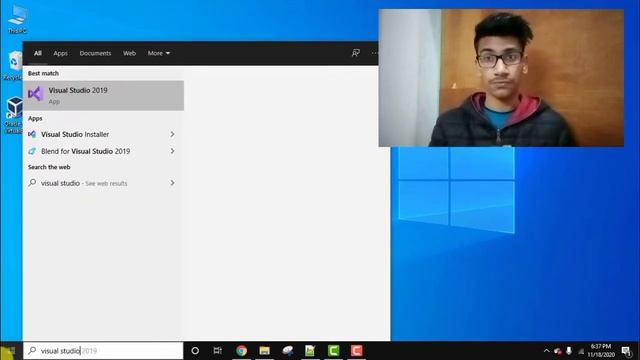640x360 pixels.
Task: Show hidden system tray icons
Action: 547,351
